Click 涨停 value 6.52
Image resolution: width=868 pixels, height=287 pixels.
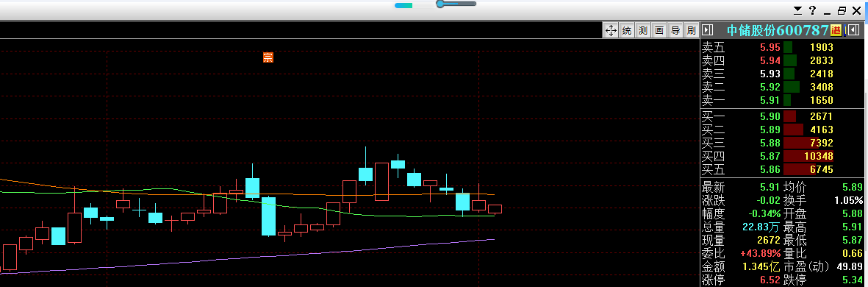click(x=770, y=280)
